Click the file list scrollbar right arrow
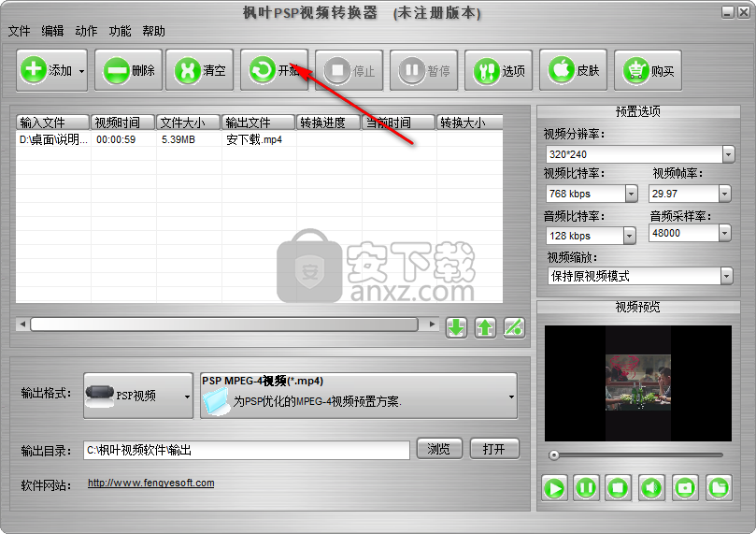Viewport: 756px width, 534px height. 432,325
